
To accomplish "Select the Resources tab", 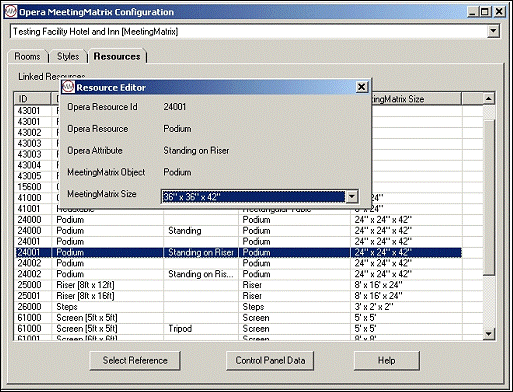I will point(117,56).
